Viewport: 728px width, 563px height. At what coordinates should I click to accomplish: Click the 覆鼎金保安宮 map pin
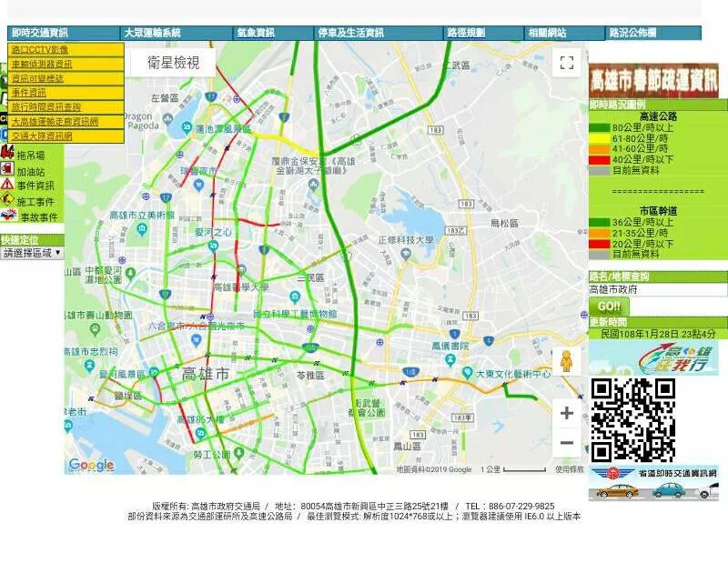(x=314, y=185)
